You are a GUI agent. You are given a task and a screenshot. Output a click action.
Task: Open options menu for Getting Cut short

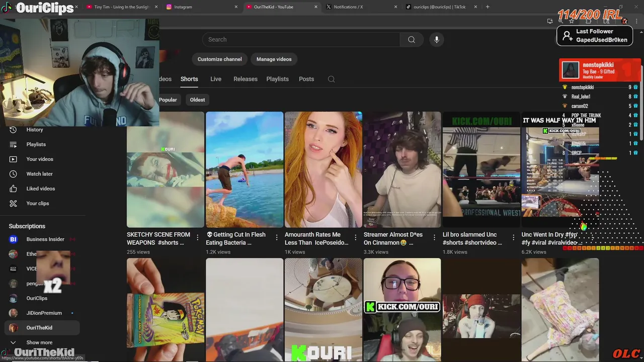277,237
